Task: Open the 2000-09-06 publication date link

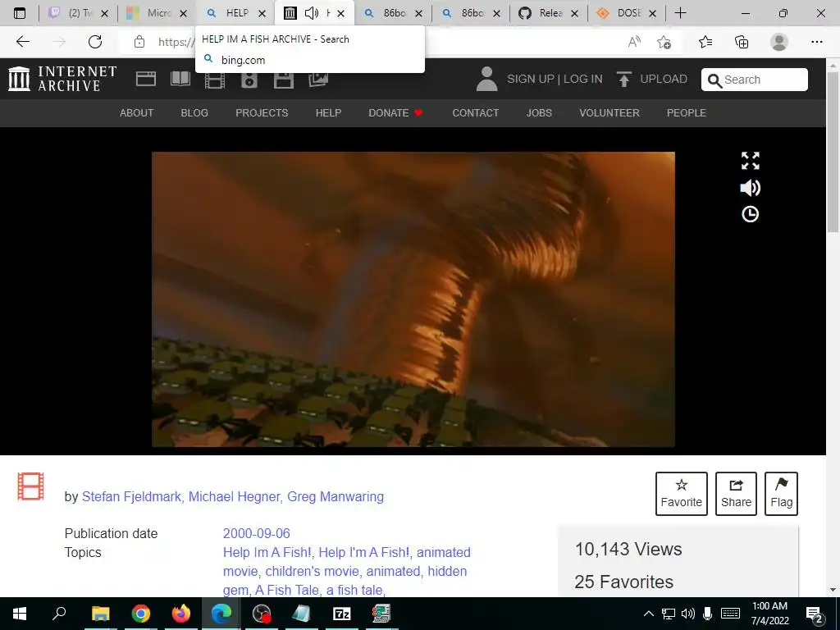Action: [257, 533]
